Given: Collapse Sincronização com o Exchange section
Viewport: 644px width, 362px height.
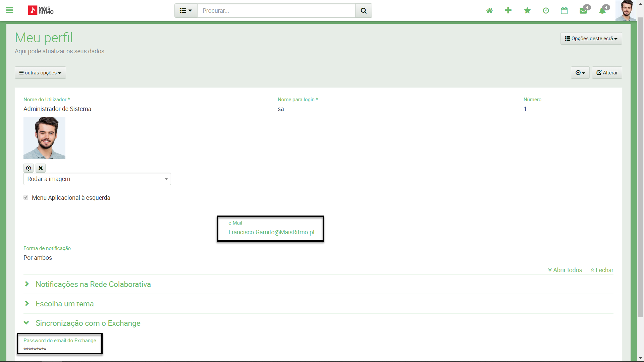Looking at the screenshot, I should tap(88, 323).
